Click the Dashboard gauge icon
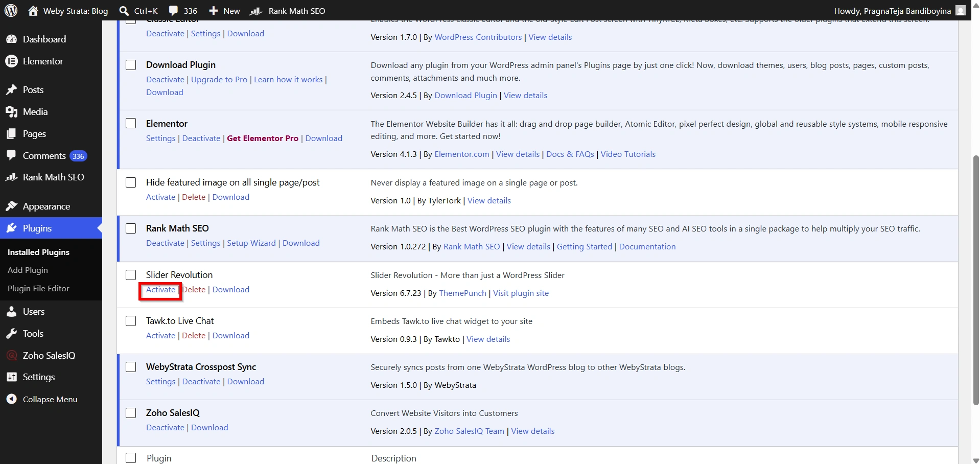980x464 pixels. [x=12, y=39]
